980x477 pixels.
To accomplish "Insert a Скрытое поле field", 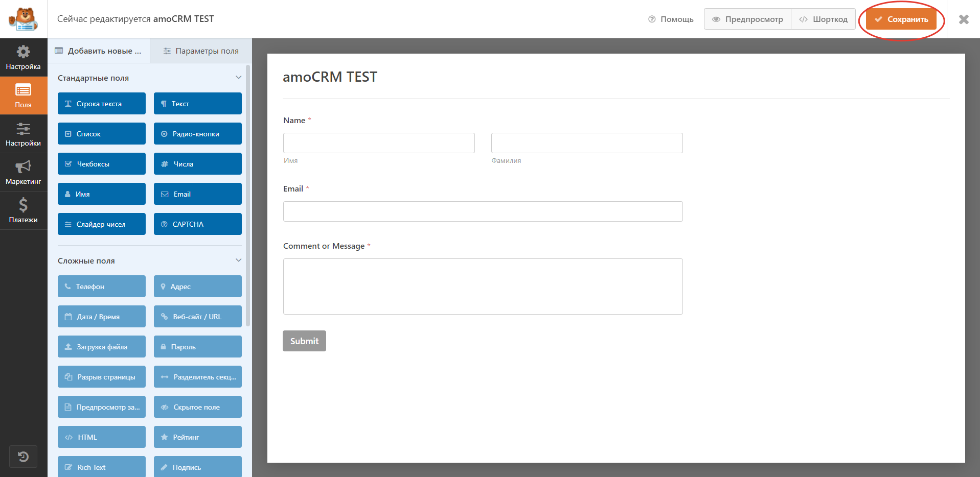I will [x=197, y=407].
